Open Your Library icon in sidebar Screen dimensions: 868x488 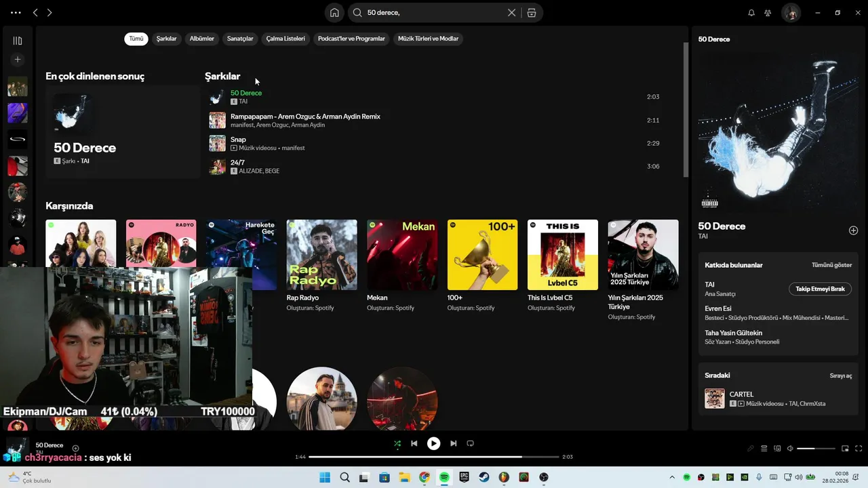(x=18, y=41)
